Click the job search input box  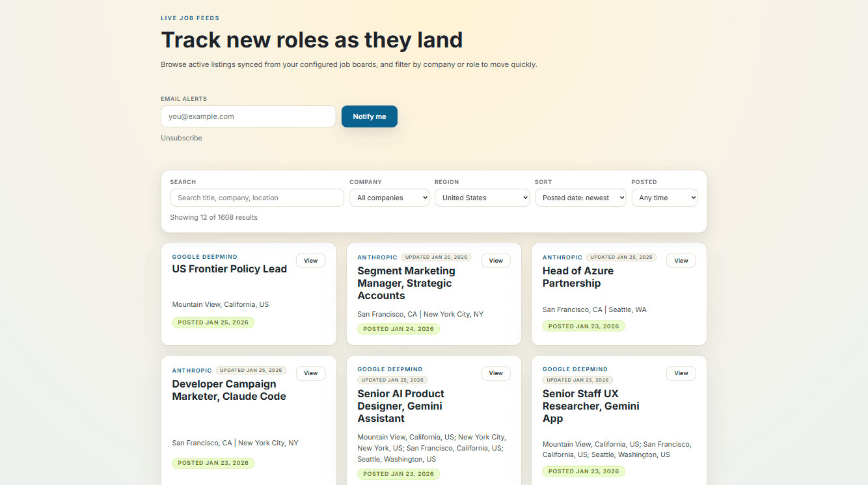(256, 197)
